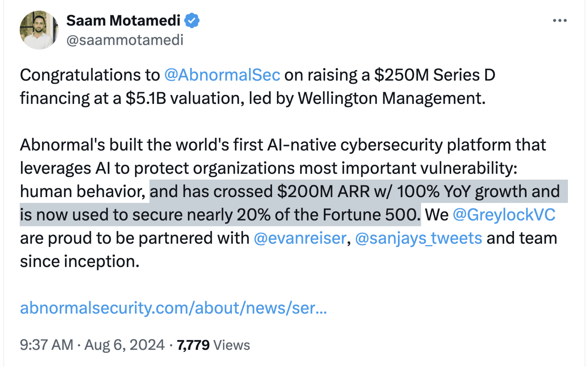Click the Aug 6, 2024 date
This screenshot has width=588, height=367.
[125, 345]
